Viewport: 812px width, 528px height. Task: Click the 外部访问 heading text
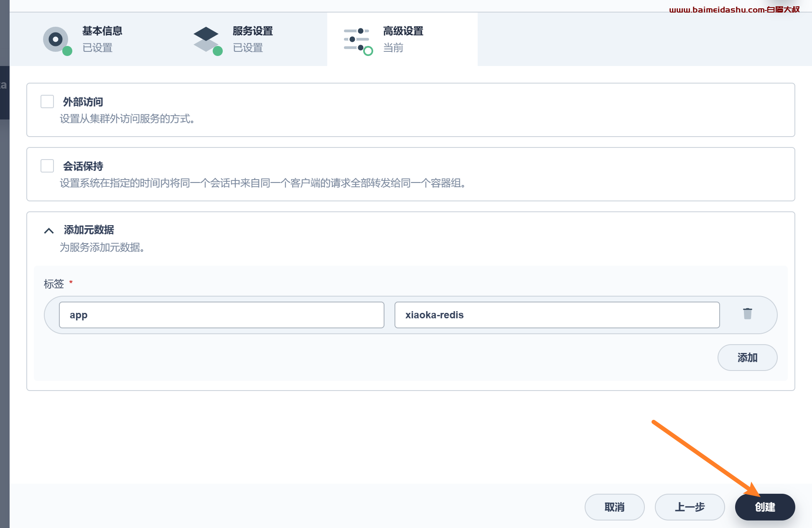[x=83, y=102]
